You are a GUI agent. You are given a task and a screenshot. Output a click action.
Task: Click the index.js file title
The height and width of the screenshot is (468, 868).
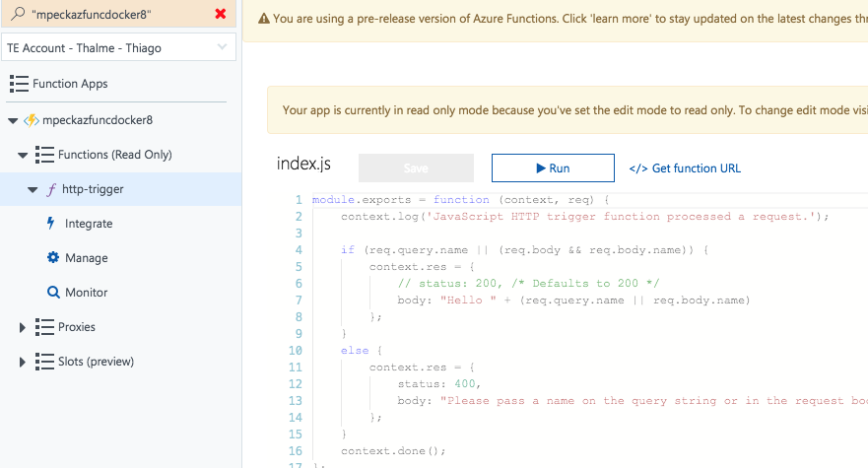(303, 164)
